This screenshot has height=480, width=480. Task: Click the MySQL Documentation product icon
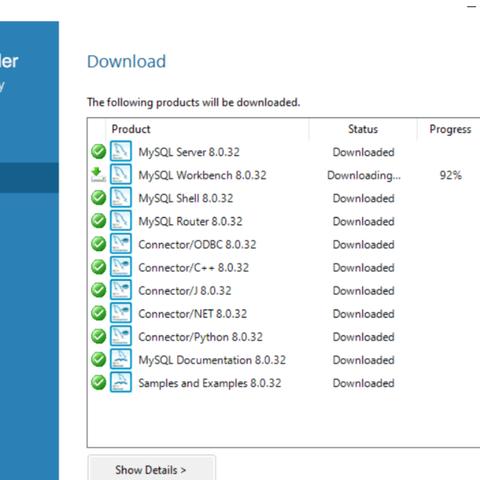coord(121,359)
